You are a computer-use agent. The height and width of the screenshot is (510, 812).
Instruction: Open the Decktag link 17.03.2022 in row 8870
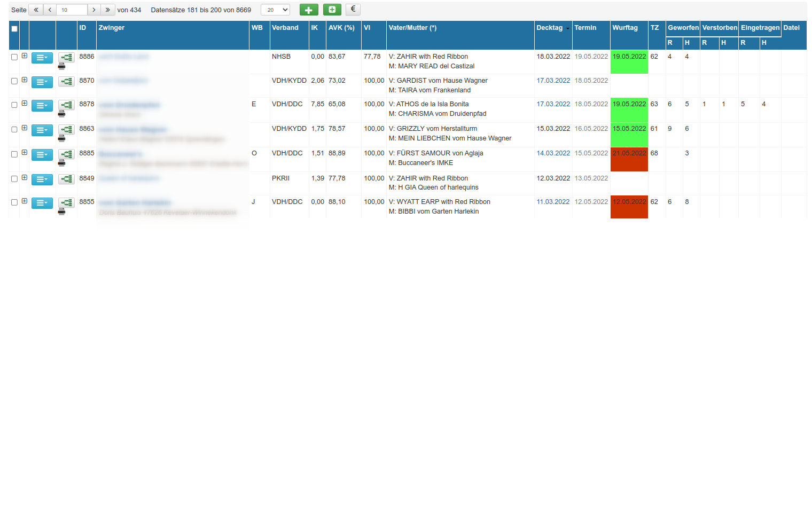pyautogui.click(x=553, y=81)
